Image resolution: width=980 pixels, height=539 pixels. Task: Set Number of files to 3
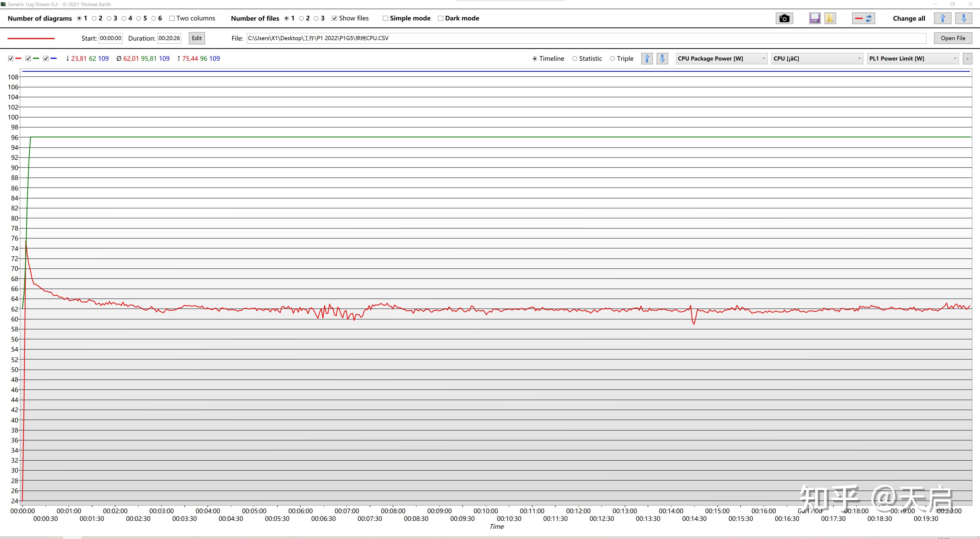tap(316, 18)
